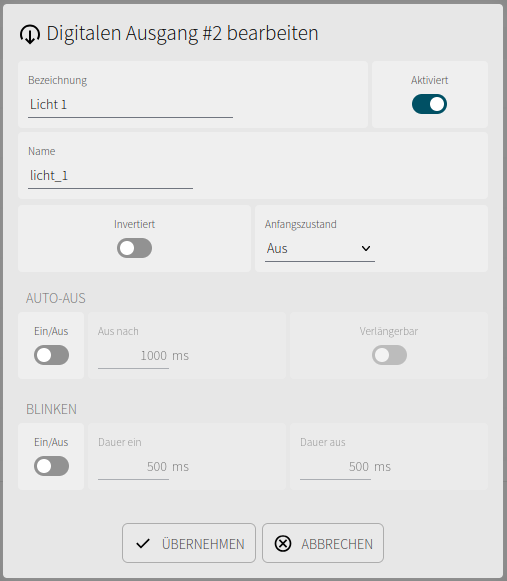Click the Bezeichnung field with Licht 1

(x=130, y=105)
